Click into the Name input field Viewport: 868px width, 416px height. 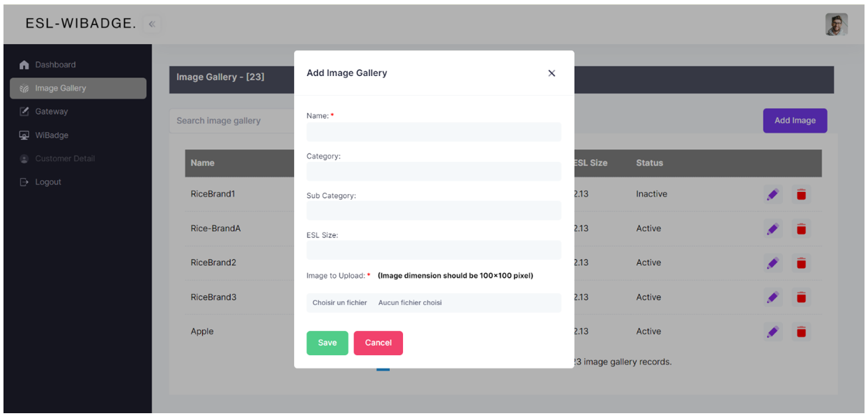coord(434,132)
